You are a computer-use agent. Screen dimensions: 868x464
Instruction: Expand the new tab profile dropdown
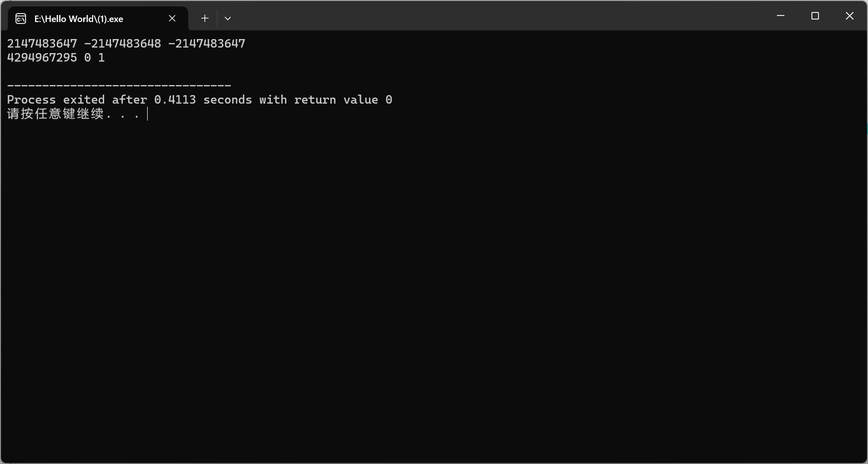pos(228,19)
